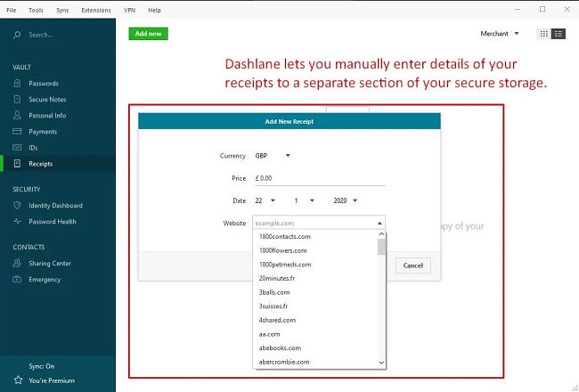Click the You're Premium label

click(52, 380)
